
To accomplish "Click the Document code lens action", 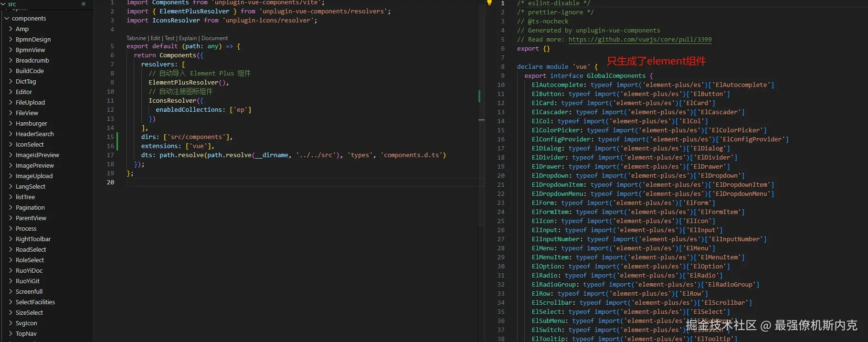I will [214, 38].
